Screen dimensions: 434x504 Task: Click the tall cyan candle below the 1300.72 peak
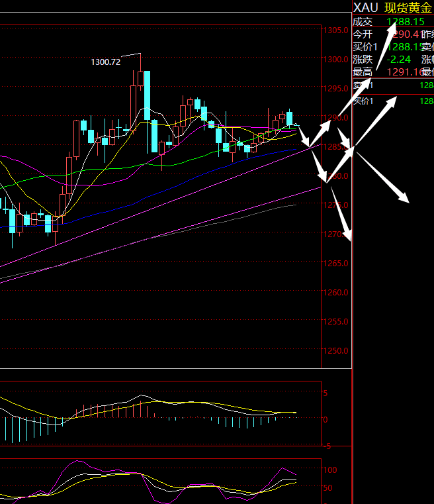pos(147,95)
